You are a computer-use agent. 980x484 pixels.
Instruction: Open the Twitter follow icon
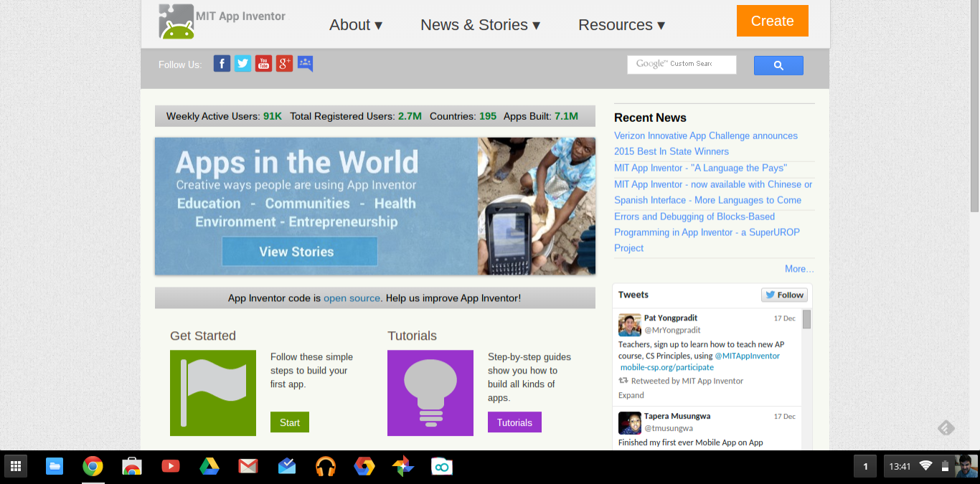[243, 64]
